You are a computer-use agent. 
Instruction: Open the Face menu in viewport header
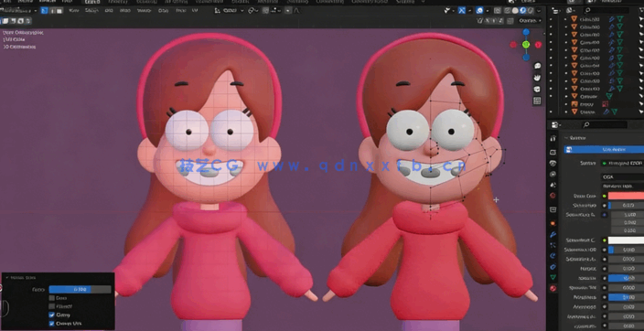pos(180,10)
